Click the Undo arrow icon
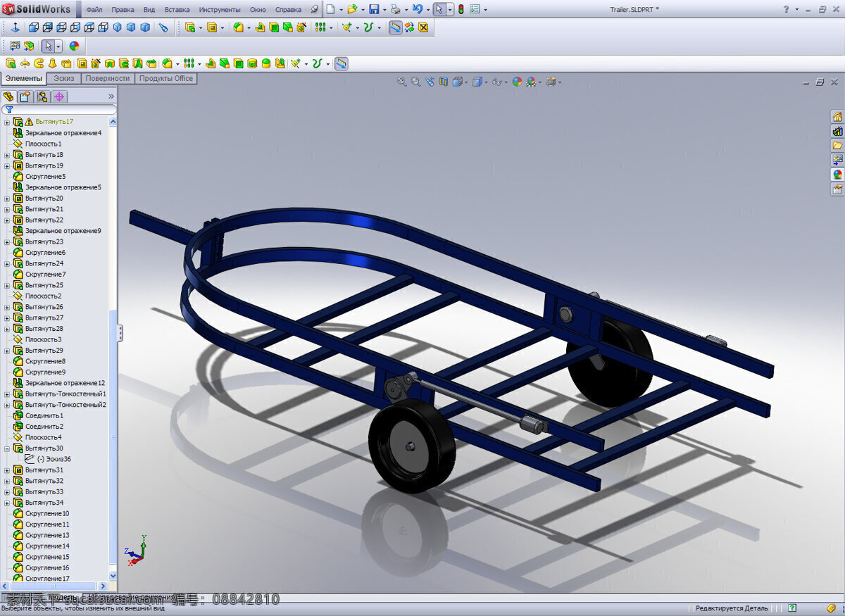Screen dimensions: 845x616 click(x=418, y=9)
